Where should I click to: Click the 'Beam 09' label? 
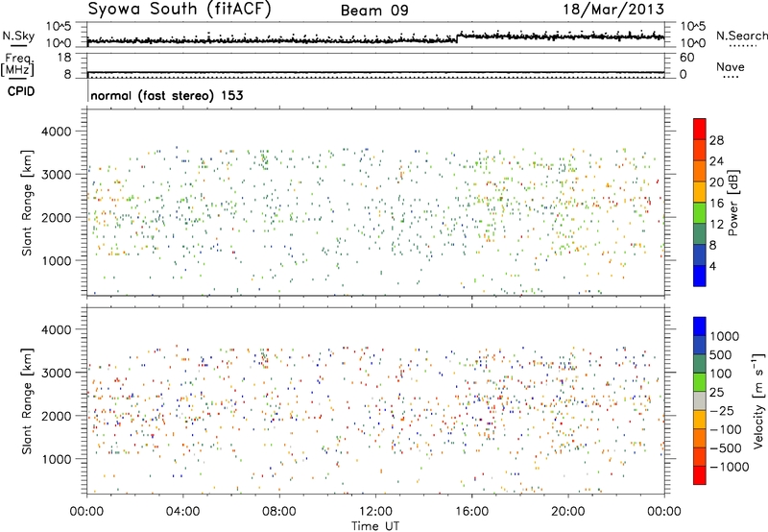(374, 11)
